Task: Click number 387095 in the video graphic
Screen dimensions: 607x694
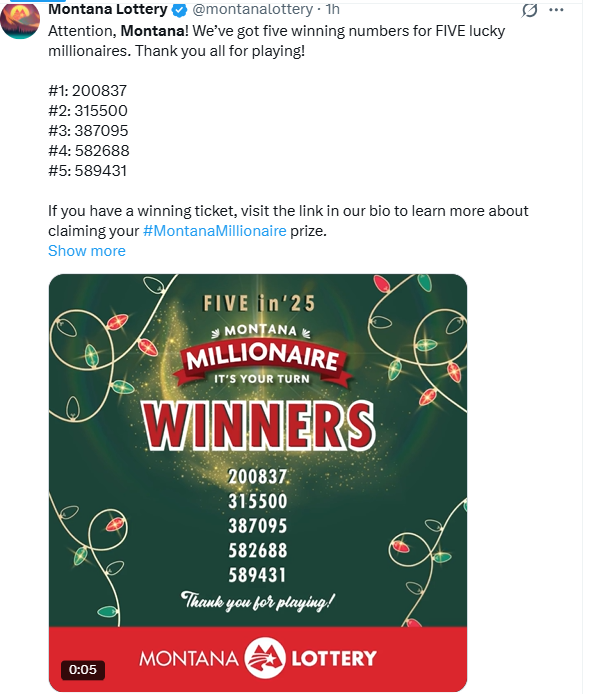Action: [x=258, y=526]
